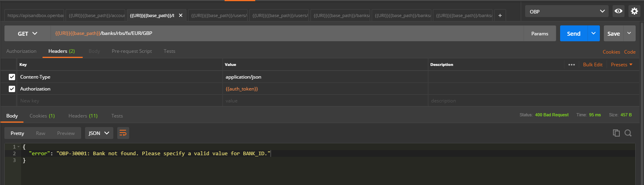
Task: Expand the Save button arrow options
Action: pyautogui.click(x=629, y=33)
